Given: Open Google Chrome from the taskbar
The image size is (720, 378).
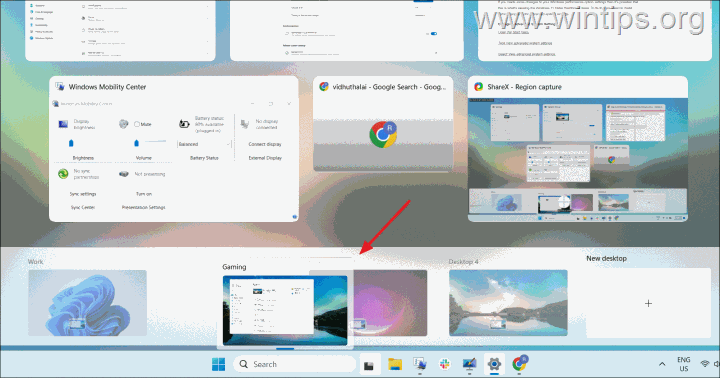Looking at the screenshot, I should 520,364.
